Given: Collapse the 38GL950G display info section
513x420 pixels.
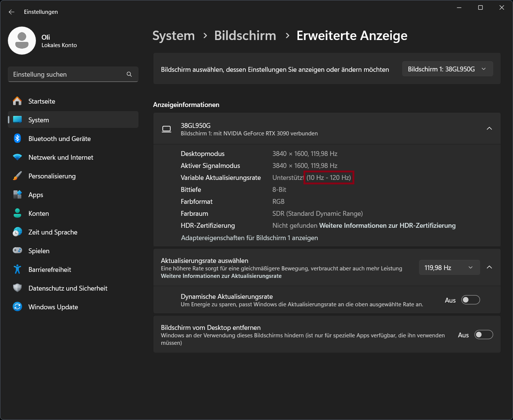Looking at the screenshot, I should 489,128.
